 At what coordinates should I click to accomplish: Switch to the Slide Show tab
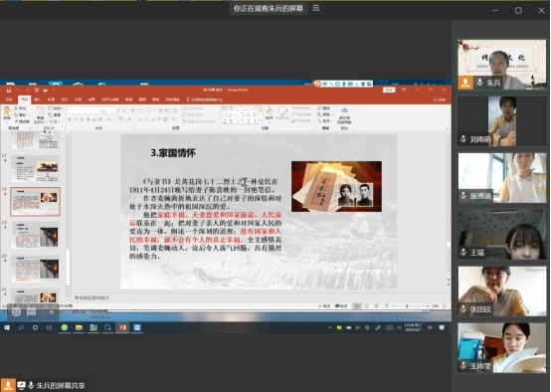click(x=110, y=99)
